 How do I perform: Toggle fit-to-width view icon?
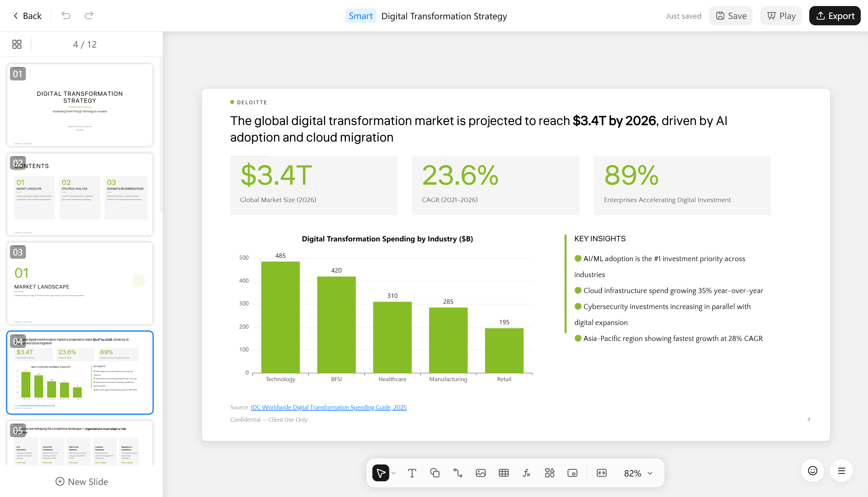(602, 473)
